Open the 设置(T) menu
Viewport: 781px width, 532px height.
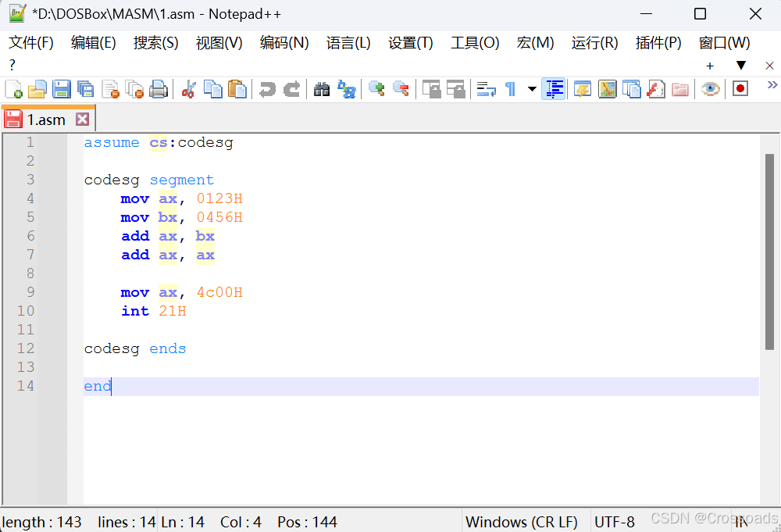click(x=411, y=43)
